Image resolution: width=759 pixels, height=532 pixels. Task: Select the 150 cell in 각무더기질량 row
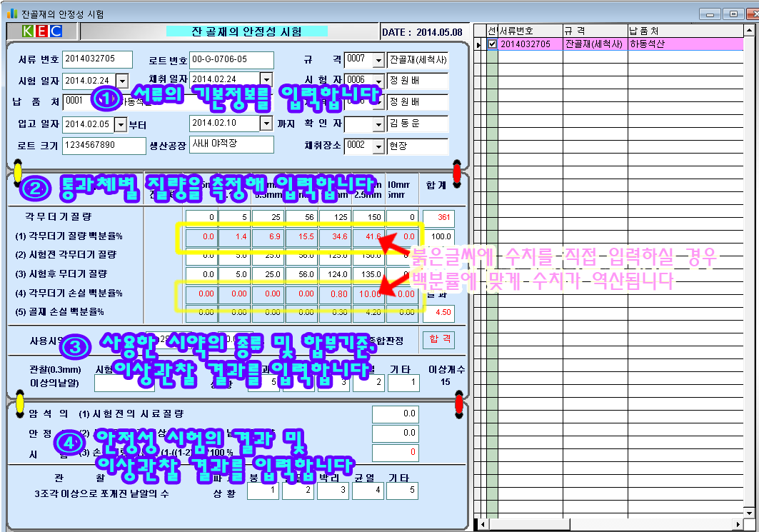(368, 217)
